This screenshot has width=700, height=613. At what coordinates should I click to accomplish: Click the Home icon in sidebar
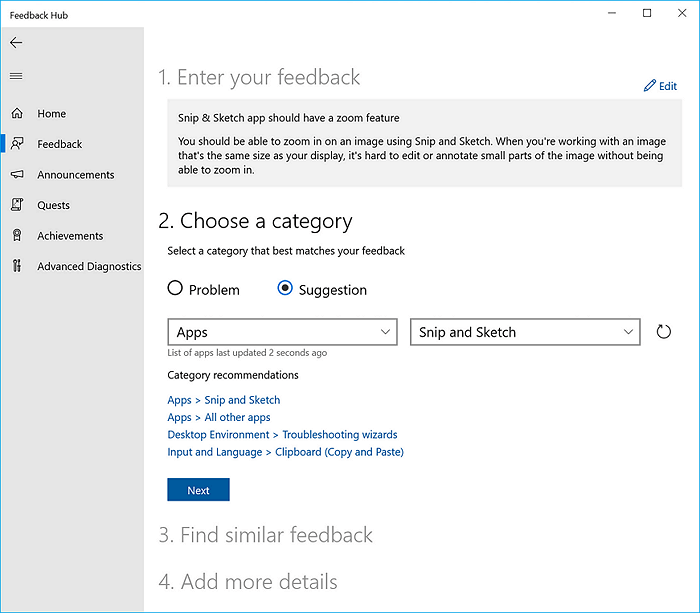point(17,114)
